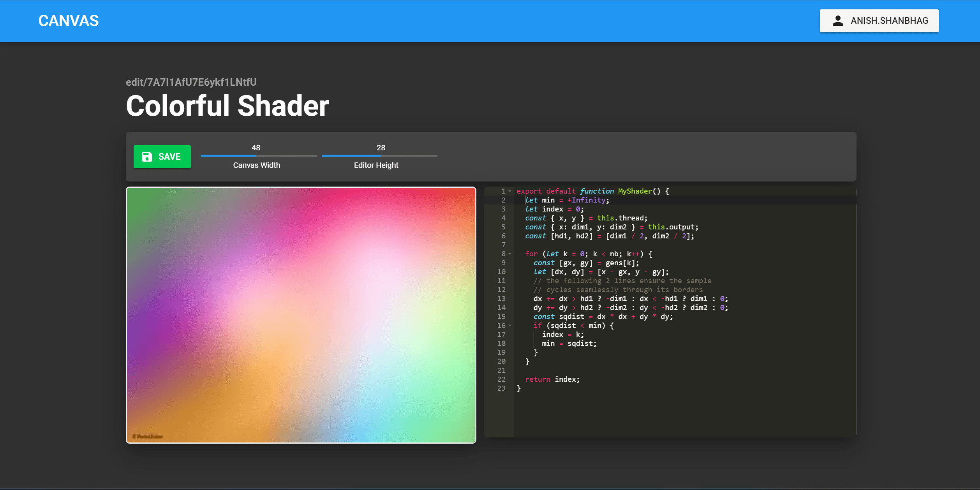Click the edit/7A7I1AfU7E6ykf1LNtfU path text

191,82
